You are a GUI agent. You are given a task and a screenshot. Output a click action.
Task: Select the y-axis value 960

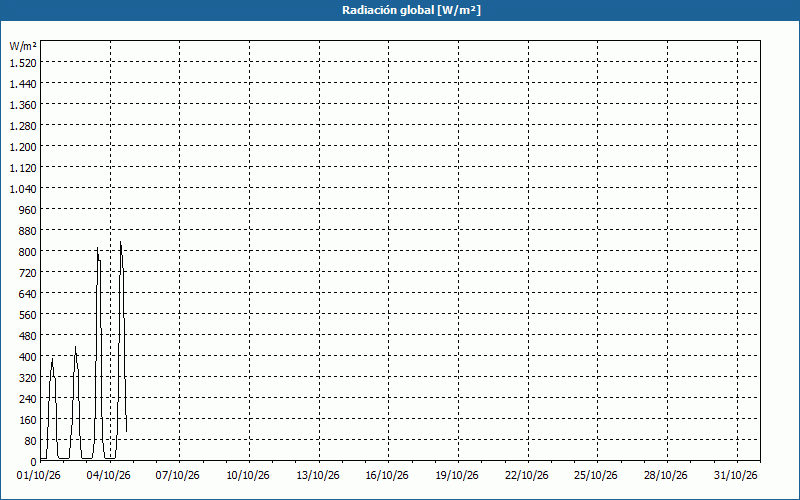coord(29,210)
